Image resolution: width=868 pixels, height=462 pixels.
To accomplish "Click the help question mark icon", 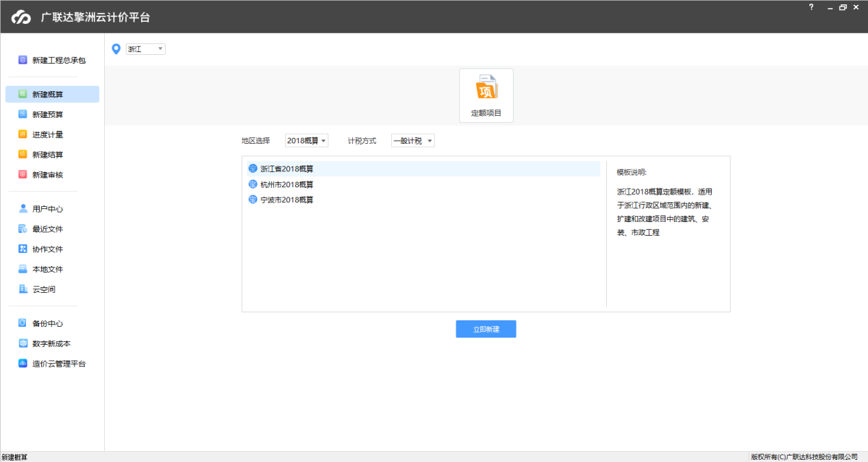I will tap(811, 7).
